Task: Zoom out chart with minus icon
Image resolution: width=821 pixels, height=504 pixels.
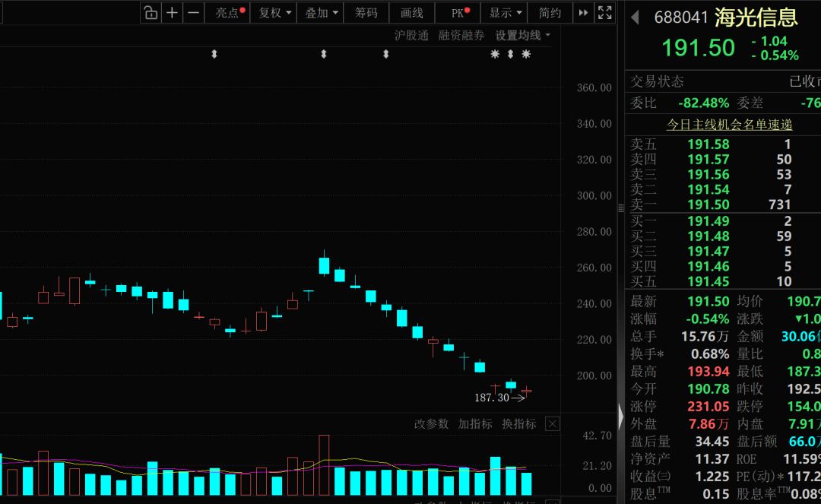Action: (x=193, y=13)
